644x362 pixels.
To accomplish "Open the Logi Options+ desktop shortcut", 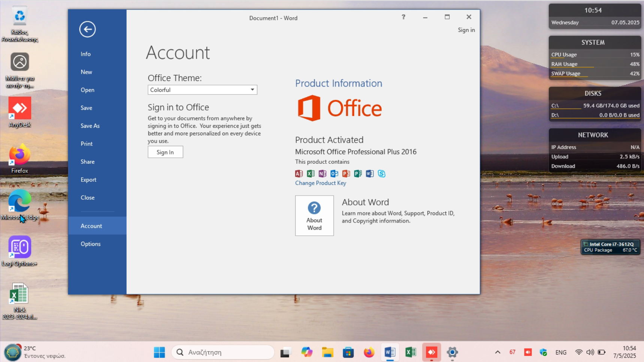I will click(x=19, y=251).
